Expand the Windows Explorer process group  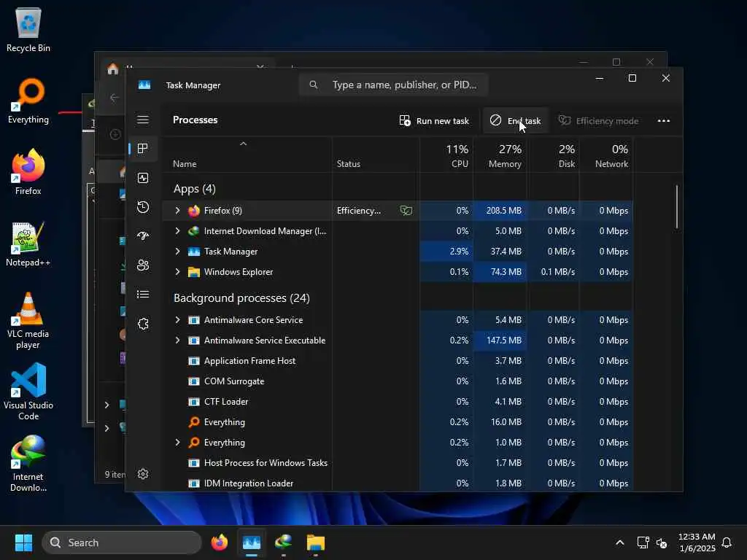[178, 272]
